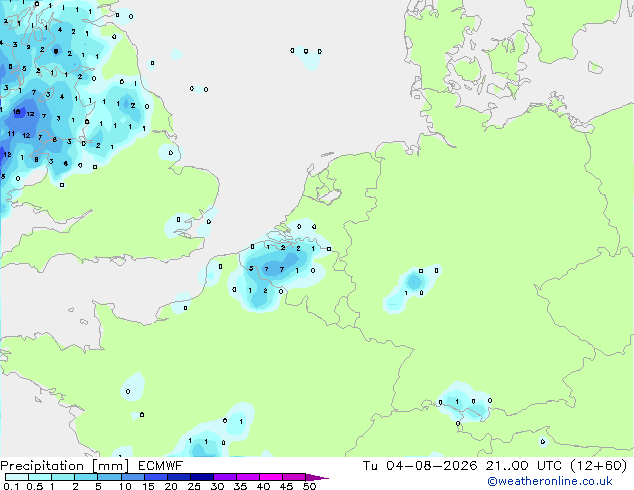Click the '10' legend scale label

(125, 486)
